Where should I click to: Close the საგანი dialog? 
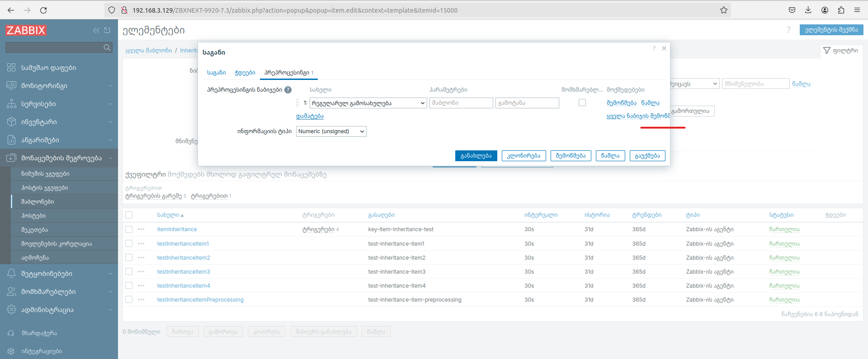[664, 48]
